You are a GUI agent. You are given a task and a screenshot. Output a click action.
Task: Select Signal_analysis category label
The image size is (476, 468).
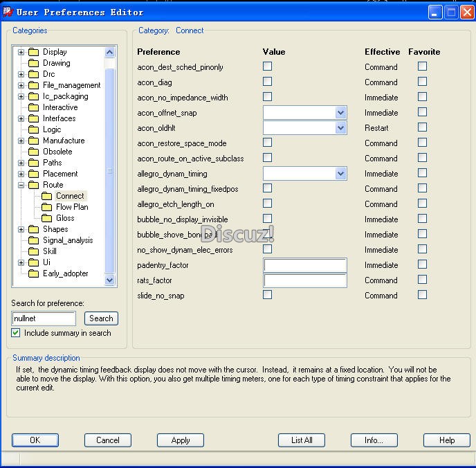tap(68, 240)
